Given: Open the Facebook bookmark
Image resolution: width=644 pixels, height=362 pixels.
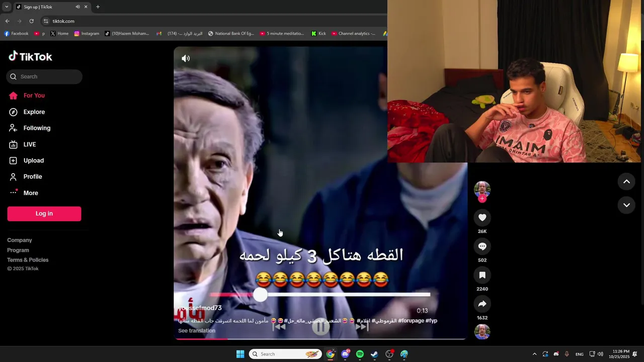Looking at the screenshot, I should 16,34.
